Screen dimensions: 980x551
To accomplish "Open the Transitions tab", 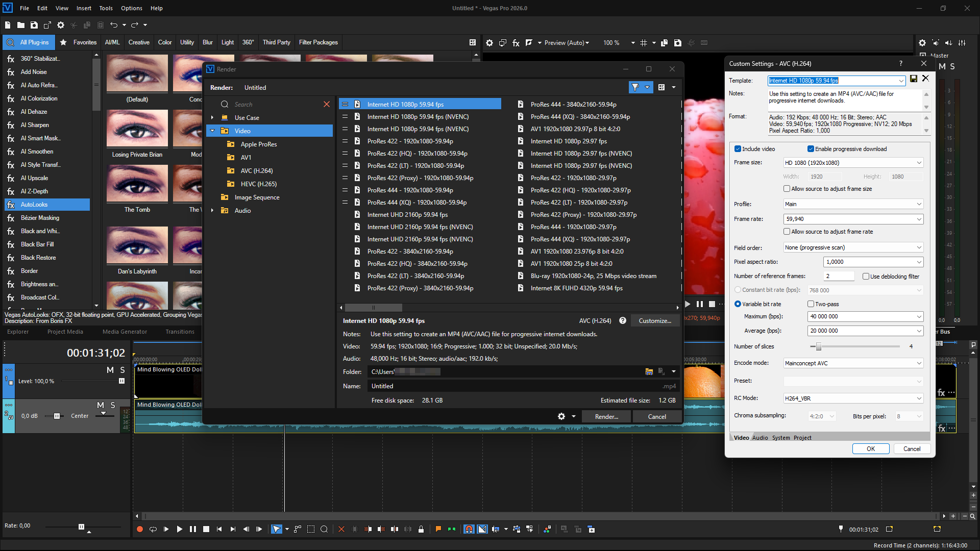I will coord(180,332).
